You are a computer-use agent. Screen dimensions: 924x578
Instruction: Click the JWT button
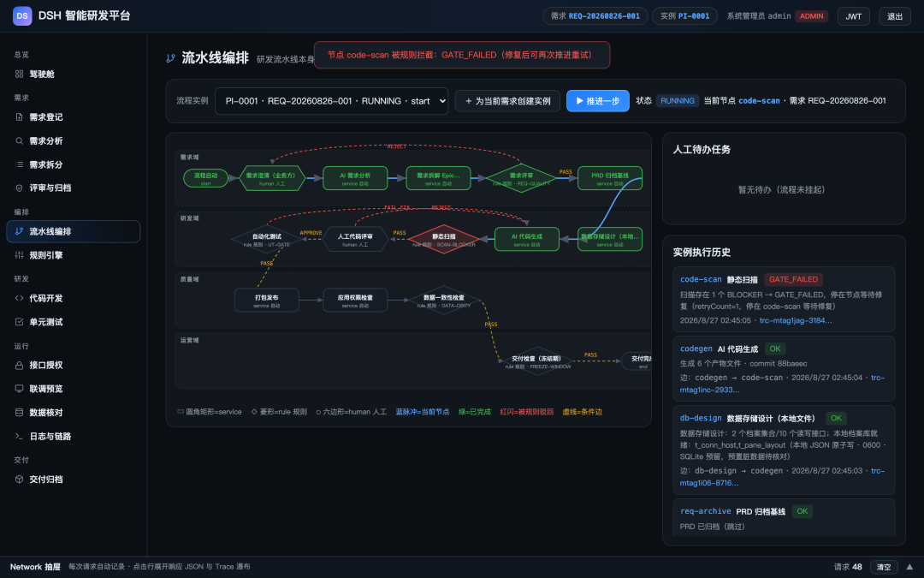tap(853, 16)
